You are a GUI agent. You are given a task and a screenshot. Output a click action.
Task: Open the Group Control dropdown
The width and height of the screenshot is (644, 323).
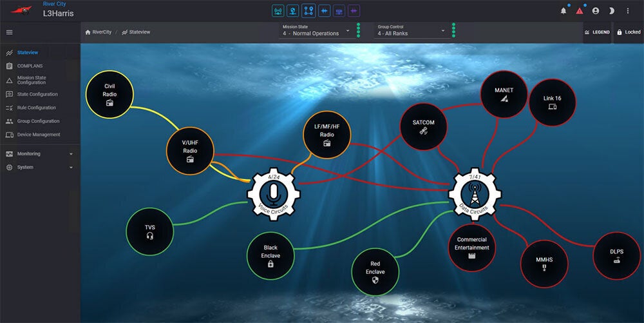pyautogui.click(x=412, y=31)
